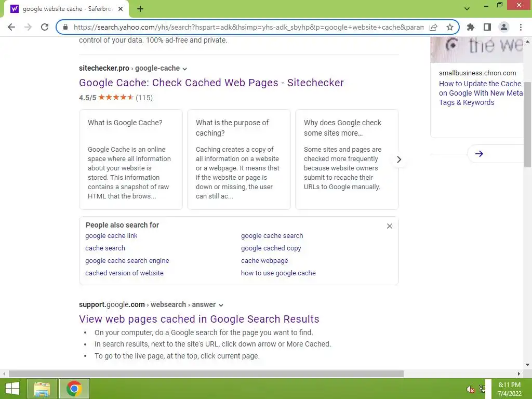Click the vertical scrollbar thumb
Image resolution: width=532 pixels, height=399 pixels.
pos(527,124)
